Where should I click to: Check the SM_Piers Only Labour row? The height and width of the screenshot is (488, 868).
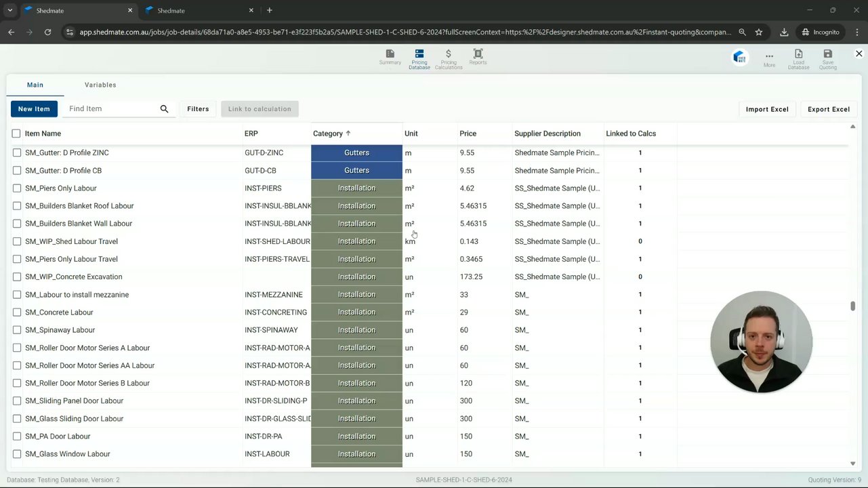[17, 188]
